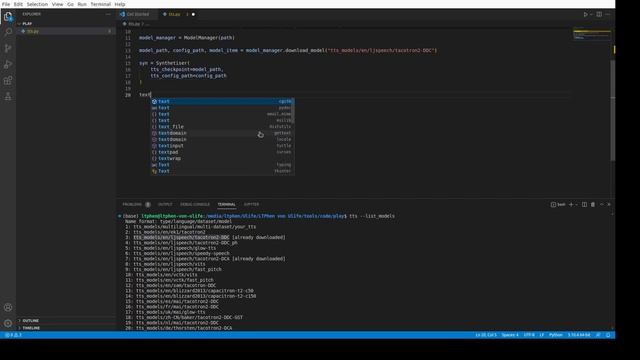This screenshot has width=640, height=360.
Task: Open the Help menu
Action: (120, 4)
